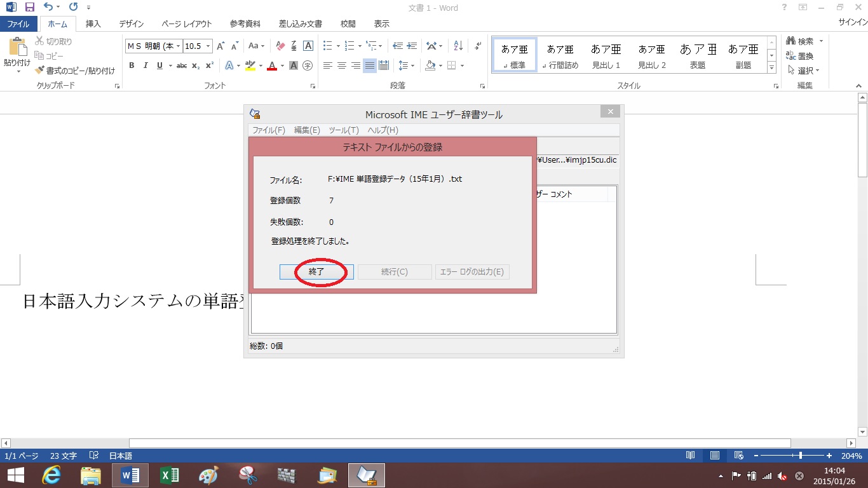Open the Select (選択) dropdown
Viewport: 868px width, 488px height.
[804, 70]
